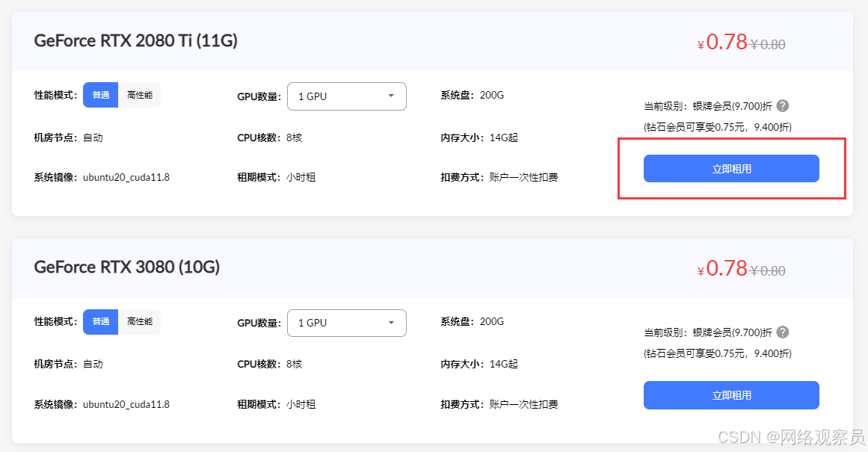Click 租期模式 小时租 in RTX 2080 Ti card

276,178
